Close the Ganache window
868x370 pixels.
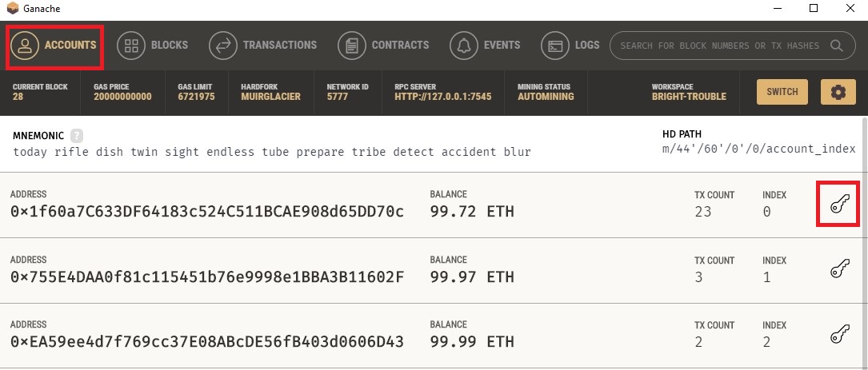[850, 8]
